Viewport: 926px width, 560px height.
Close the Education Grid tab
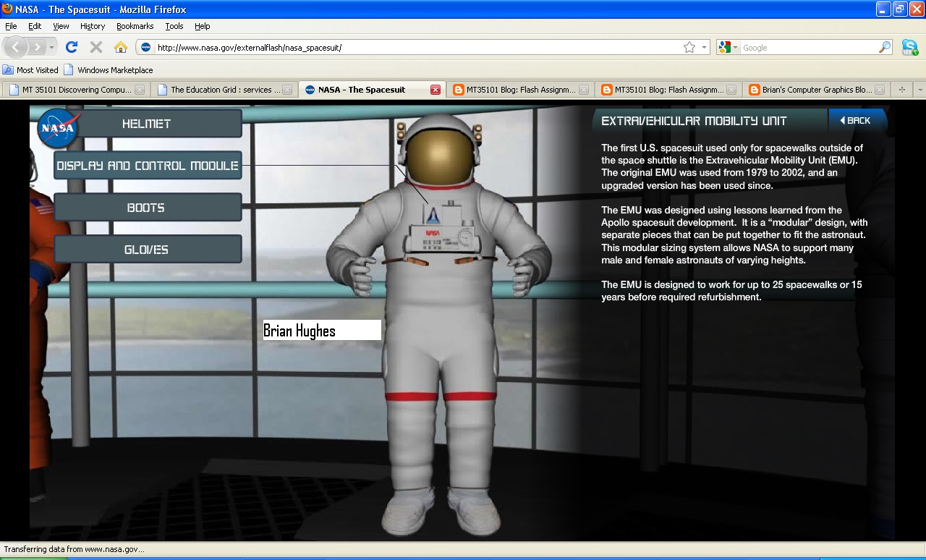tap(287, 90)
